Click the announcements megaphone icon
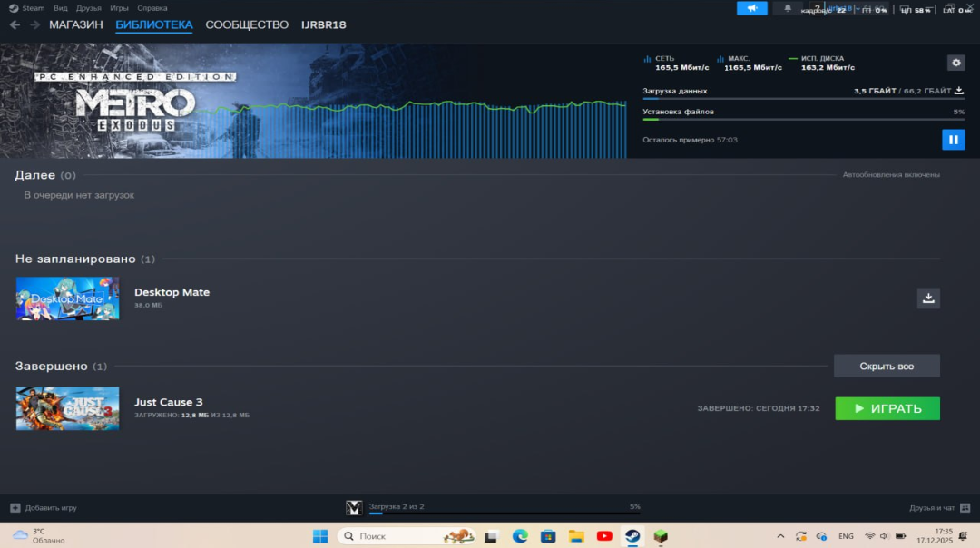980x548 pixels. click(x=751, y=8)
